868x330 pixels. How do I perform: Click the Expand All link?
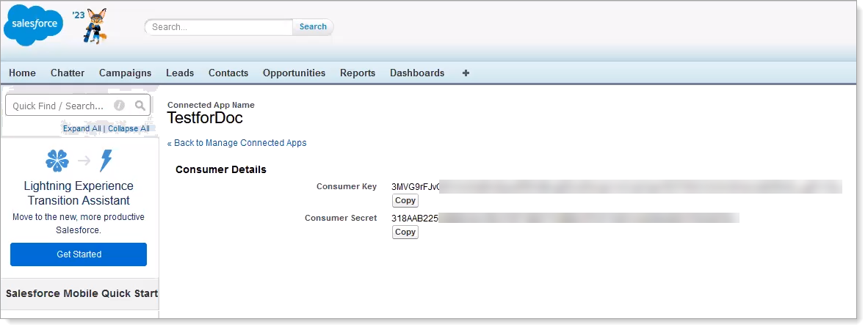(x=82, y=128)
